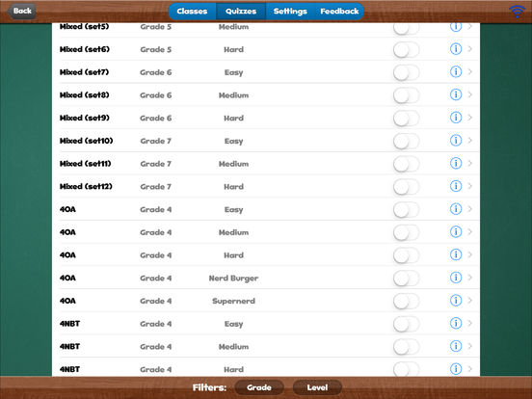Select the Quizzes tab
Image resolution: width=532 pixels, height=399 pixels.
click(x=241, y=12)
